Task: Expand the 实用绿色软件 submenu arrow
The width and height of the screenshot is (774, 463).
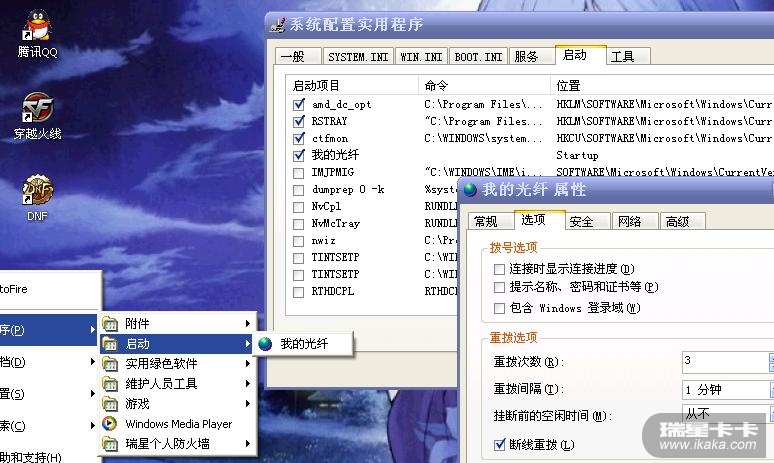Action: 248,364
